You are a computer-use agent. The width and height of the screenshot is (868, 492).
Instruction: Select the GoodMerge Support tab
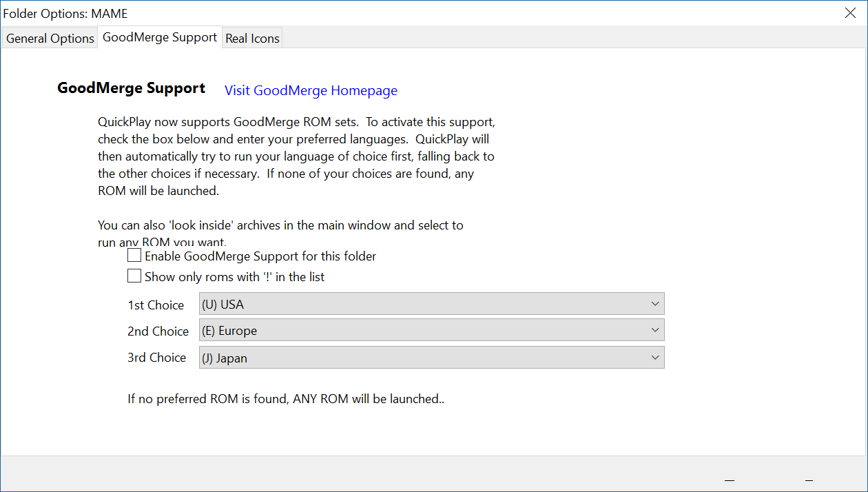[160, 37]
